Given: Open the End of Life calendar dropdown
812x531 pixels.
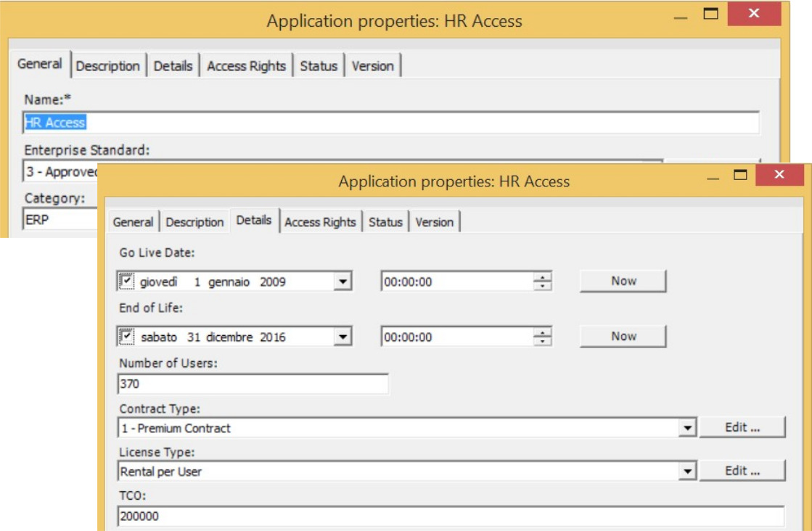Looking at the screenshot, I should coord(343,337).
